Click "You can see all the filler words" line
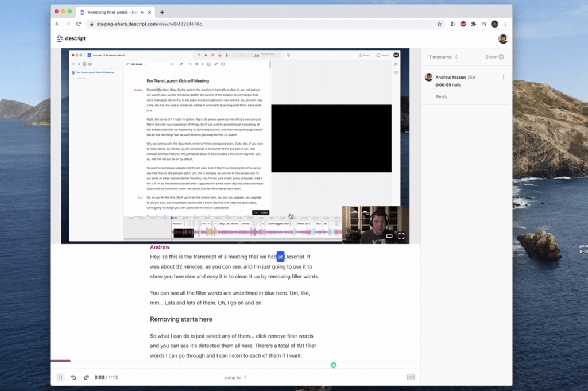The width and height of the screenshot is (588, 391). click(x=230, y=293)
